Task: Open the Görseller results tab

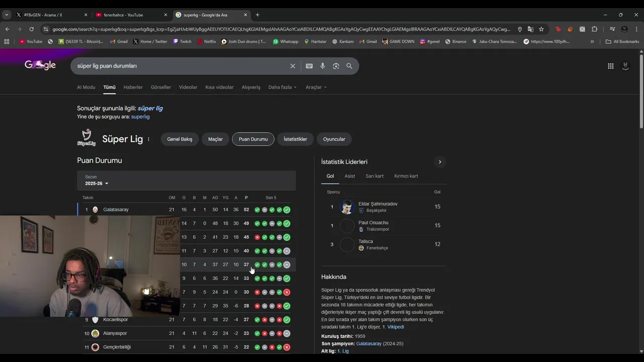Action: click(160, 87)
